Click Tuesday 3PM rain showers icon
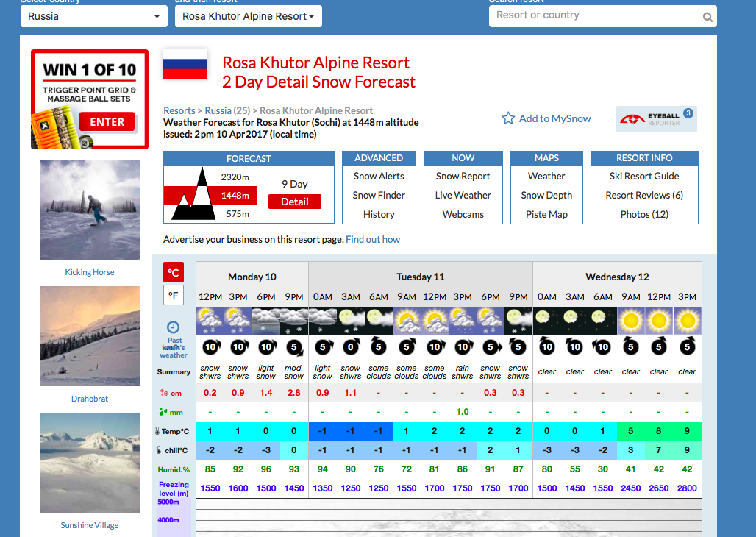The height and width of the screenshot is (537, 756). 463,321
